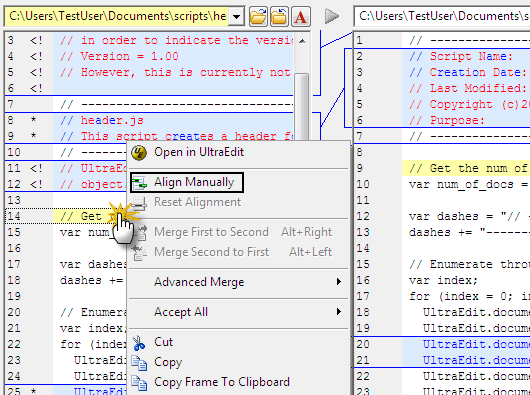Click left line 15 'var num'
This screenshot has width=530, height=395.
(x=87, y=232)
